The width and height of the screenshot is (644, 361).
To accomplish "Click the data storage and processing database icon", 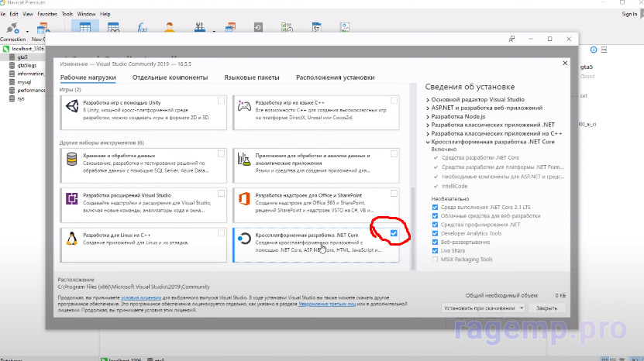I will (72, 160).
